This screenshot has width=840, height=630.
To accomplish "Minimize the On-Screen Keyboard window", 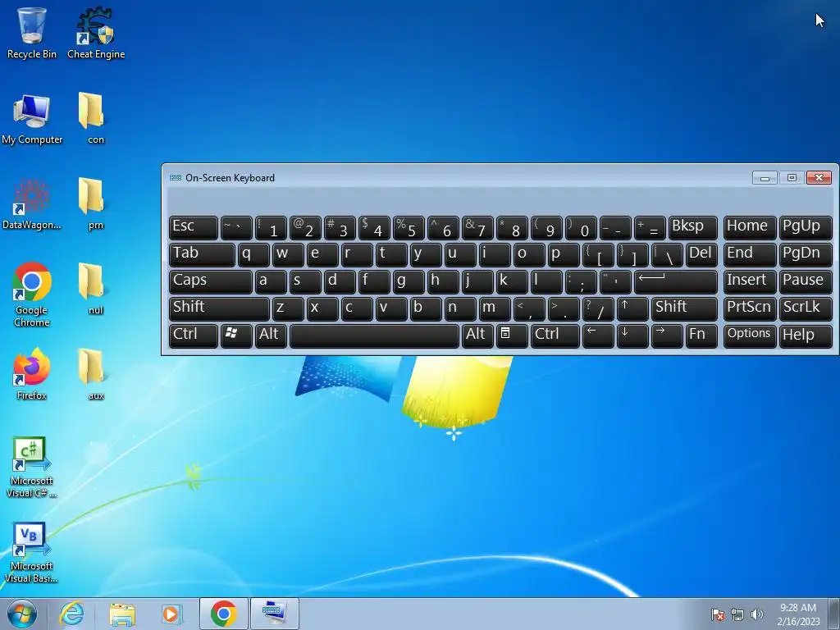I will coord(765,178).
